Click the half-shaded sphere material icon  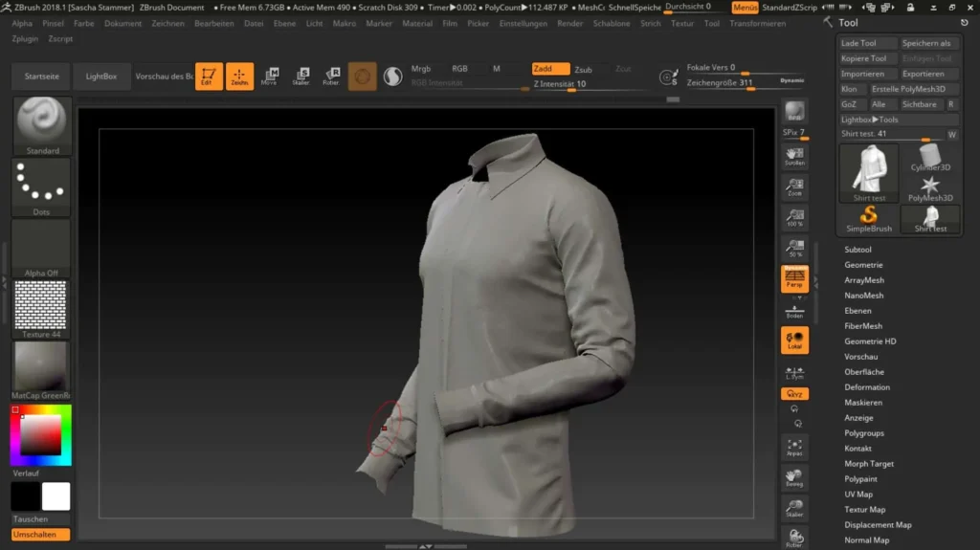(x=392, y=77)
